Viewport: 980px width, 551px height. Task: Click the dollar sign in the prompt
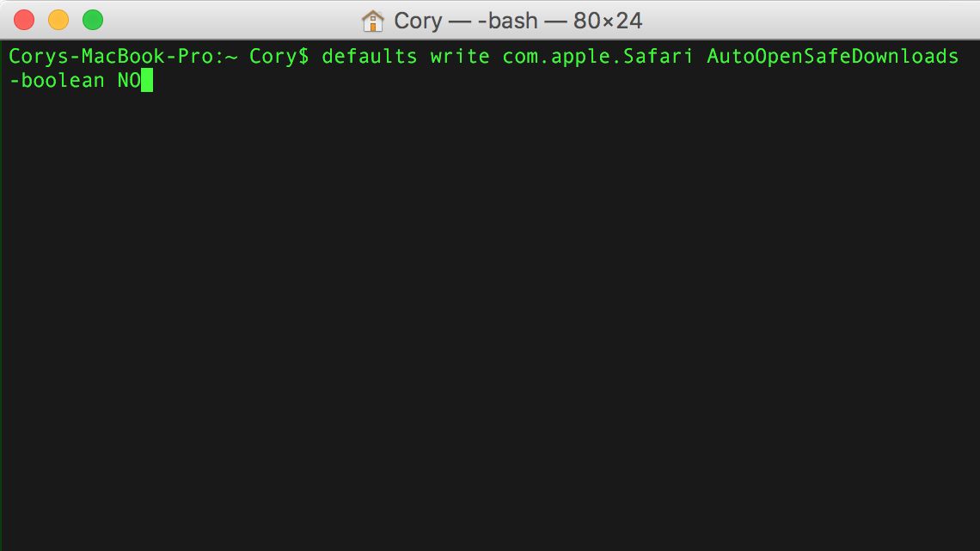pyautogui.click(x=303, y=57)
